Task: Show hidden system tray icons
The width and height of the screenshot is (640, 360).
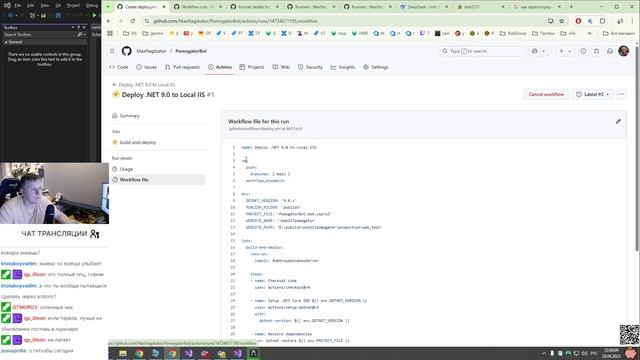Action: point(544,353)
